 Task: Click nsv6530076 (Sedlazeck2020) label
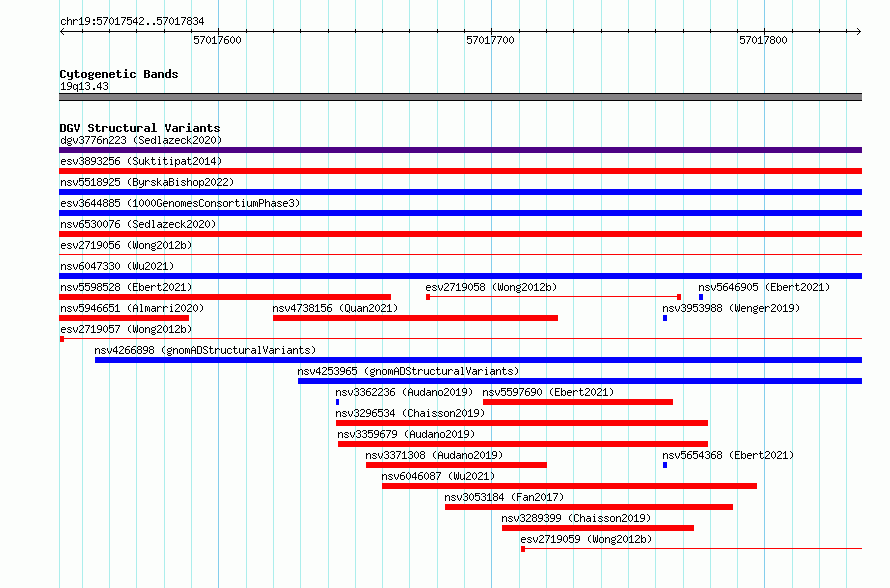138,224
